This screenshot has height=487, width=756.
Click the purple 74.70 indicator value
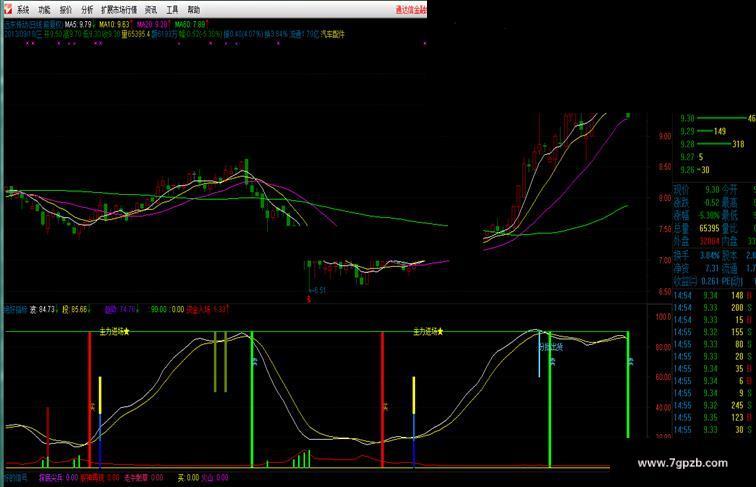[x=121, y=309]
